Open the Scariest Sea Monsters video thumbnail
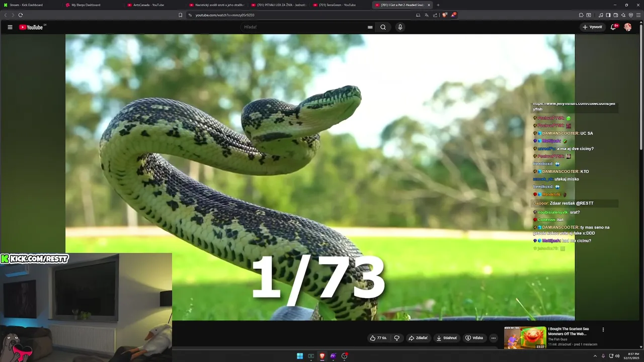This screenshot has height=362, width=644. tap(525, 337)
